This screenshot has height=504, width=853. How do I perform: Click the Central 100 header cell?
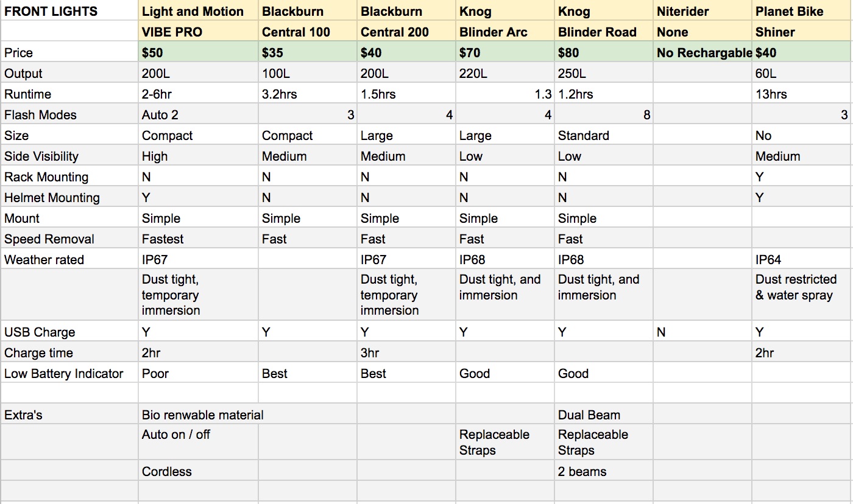(x=308, y=32)
